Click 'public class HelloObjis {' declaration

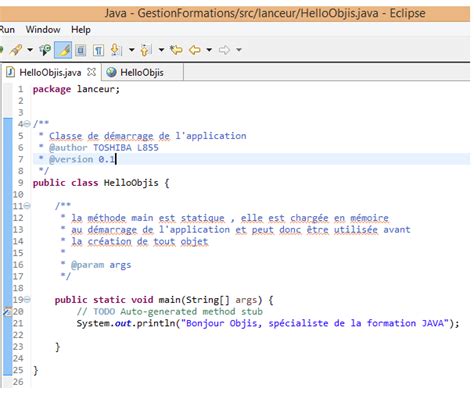101,183
